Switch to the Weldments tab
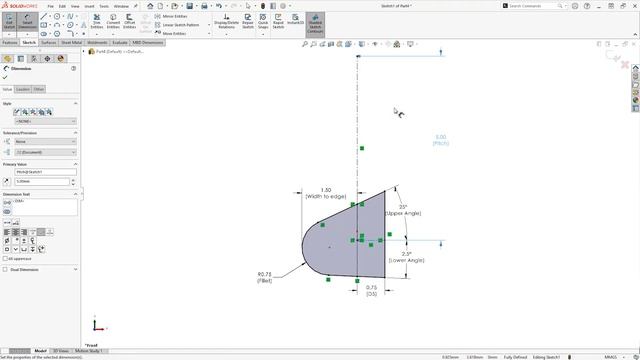Screen dimensions: 640x360 pyautogui.click(x=97, y=42)
